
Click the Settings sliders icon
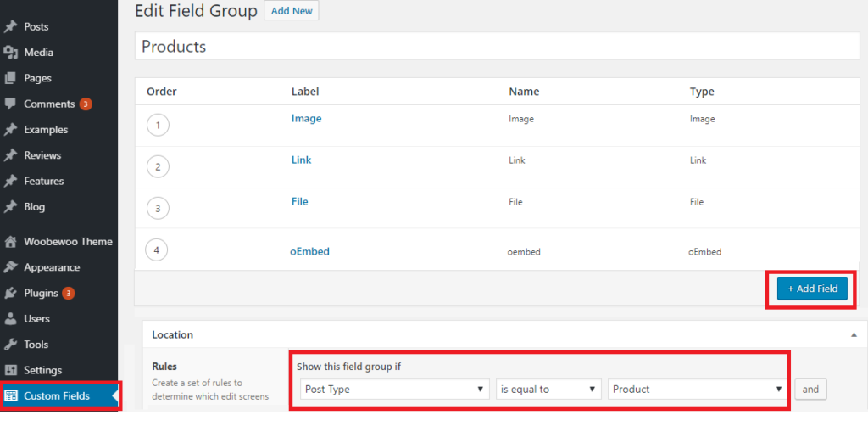pos(10,370)
